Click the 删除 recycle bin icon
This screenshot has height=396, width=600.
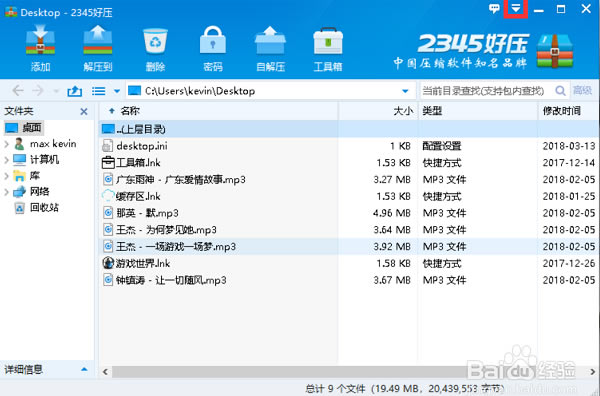[155, 41]
